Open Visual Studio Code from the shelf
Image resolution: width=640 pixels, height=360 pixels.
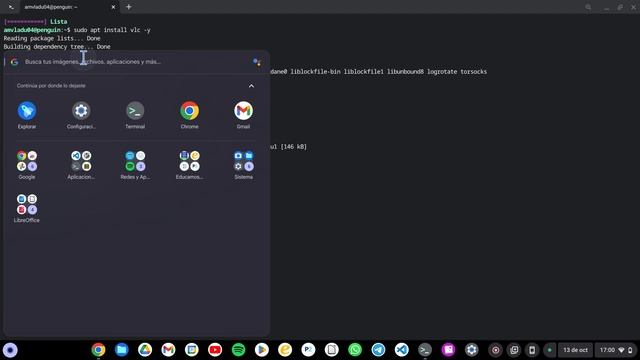(402, 350)
